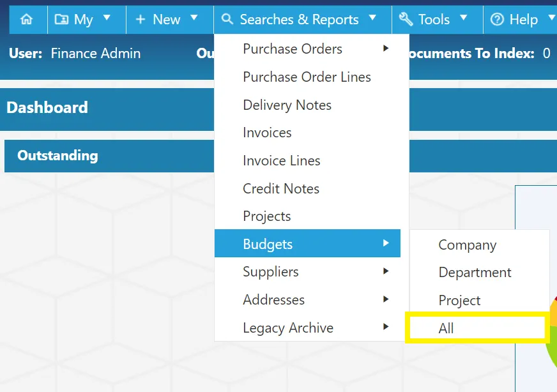Select Suppliers menu entry
Viewport: 557px width, 392px height.
coord(308,271)
